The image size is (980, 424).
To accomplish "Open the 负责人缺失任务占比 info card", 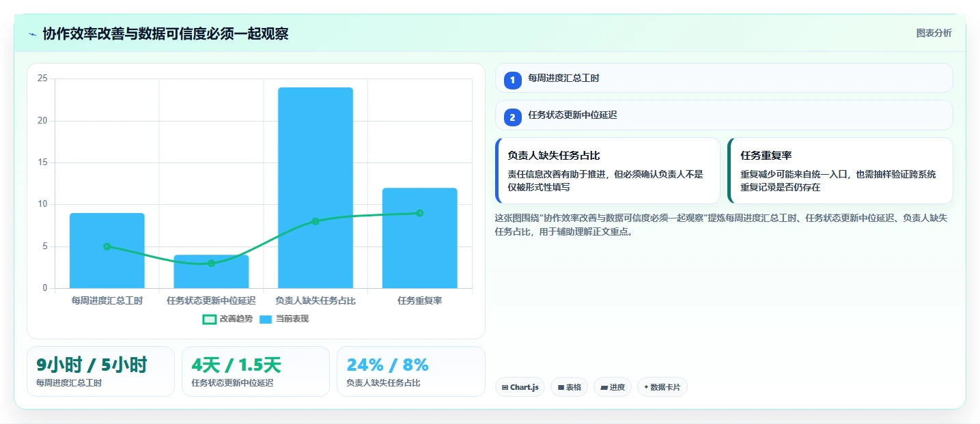I will (608, 171).
